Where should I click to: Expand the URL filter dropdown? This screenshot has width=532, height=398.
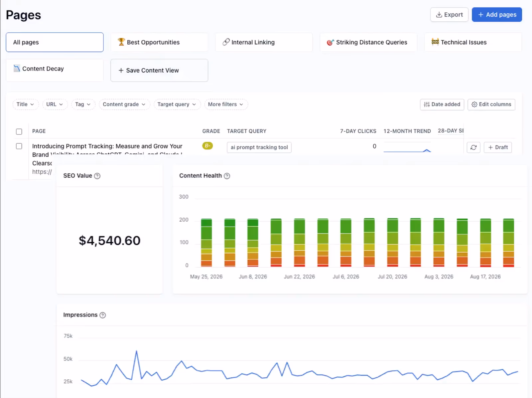click(55, 104)
